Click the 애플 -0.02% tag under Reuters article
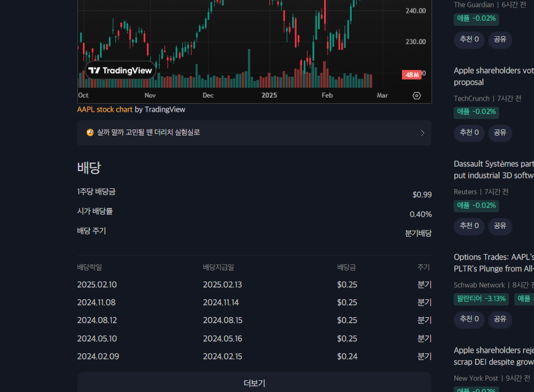This screenshot has height=392, width=534. click(x=476, y=206)
